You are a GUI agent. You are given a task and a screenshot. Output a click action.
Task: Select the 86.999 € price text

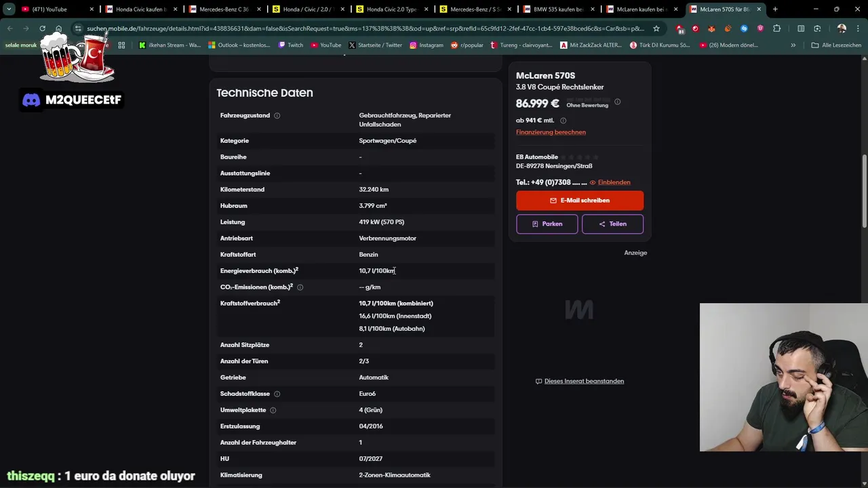tap(537, 104)
